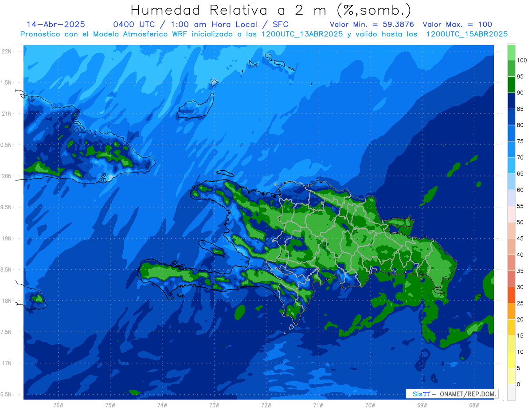Pick the legend color band between 0 and 5

point(511,376)
